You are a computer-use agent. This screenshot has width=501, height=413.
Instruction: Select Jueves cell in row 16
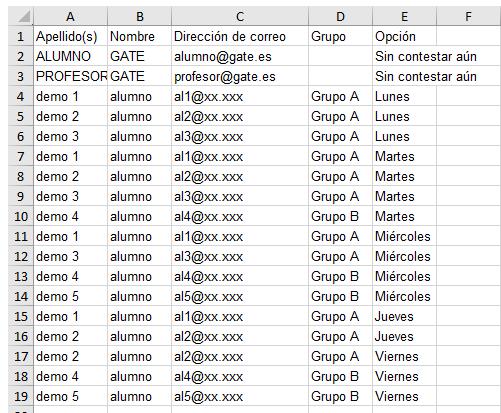point(404,336)
